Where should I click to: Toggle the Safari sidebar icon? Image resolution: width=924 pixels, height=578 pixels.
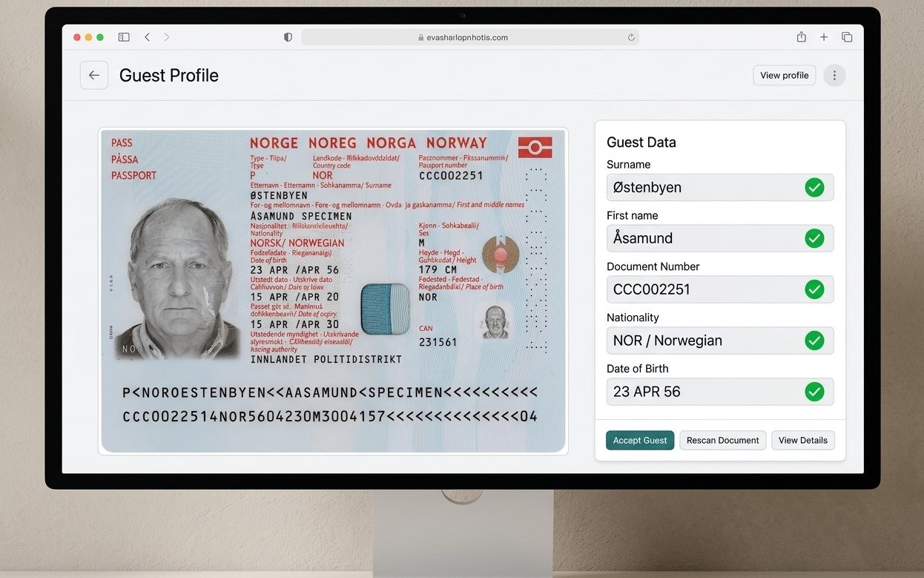pos(124,37)
